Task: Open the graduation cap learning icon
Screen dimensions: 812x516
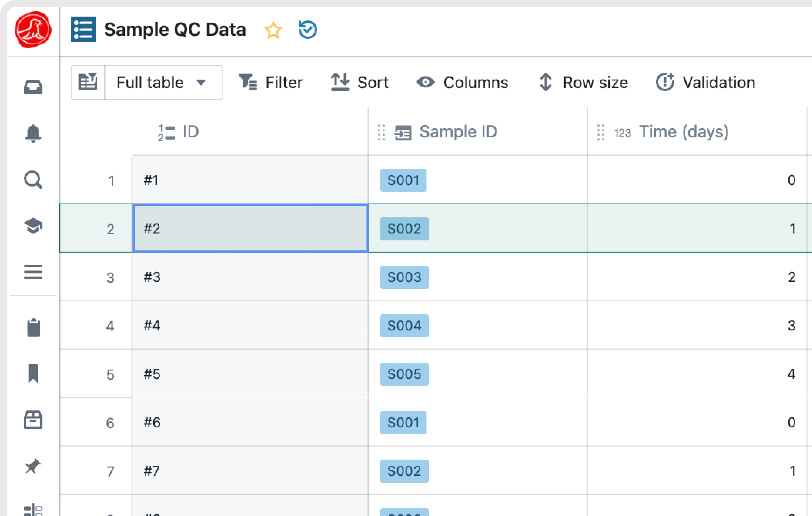Action: 33,226
